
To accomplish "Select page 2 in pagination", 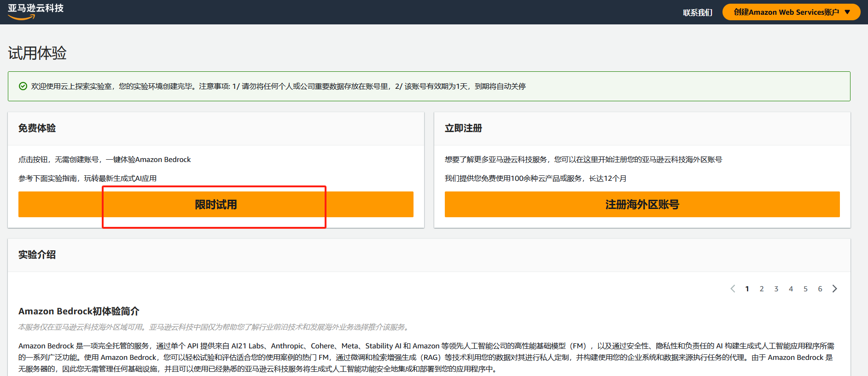I will point(762,289).
